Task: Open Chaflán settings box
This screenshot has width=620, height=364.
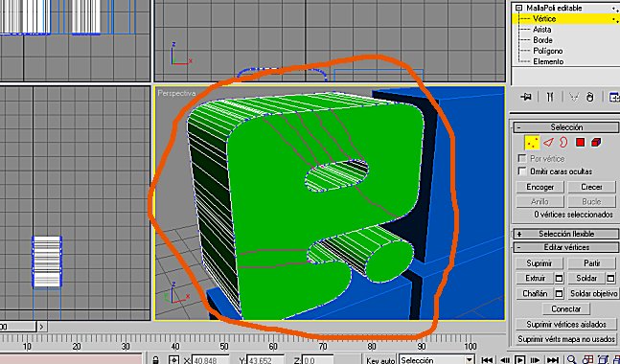Action: (x=559, y=294)
